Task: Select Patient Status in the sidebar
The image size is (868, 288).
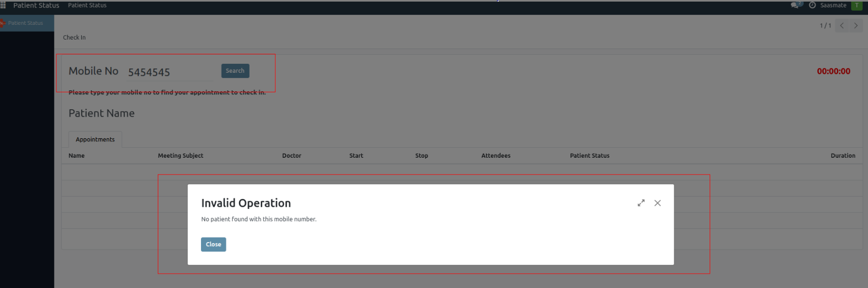Action: [26, 23]
